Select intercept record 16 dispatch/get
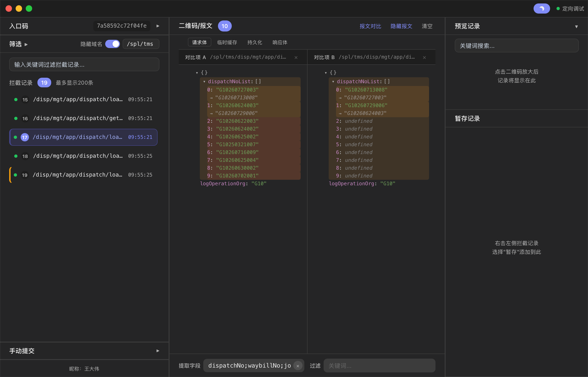This screenshot has width=588, height=377. click(83, 118)
